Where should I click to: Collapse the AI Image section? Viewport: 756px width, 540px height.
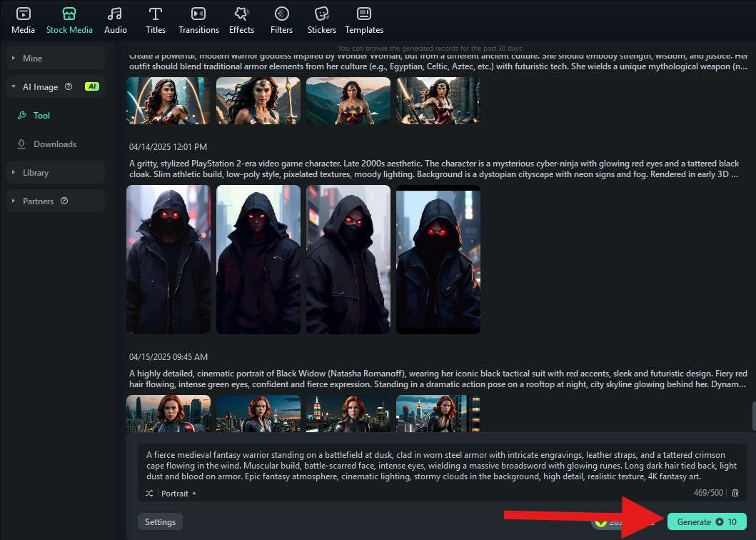coord(56,87)
